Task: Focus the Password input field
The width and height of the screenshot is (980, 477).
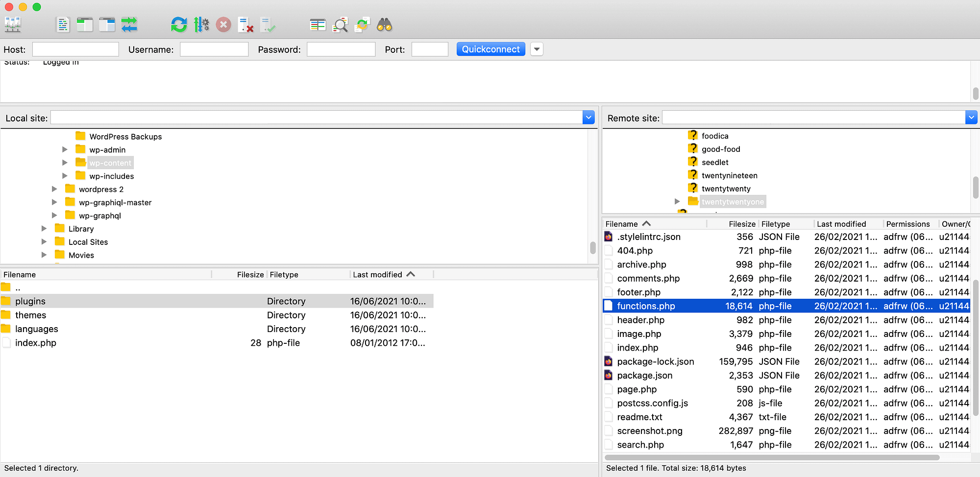Action: coord(341,49)
